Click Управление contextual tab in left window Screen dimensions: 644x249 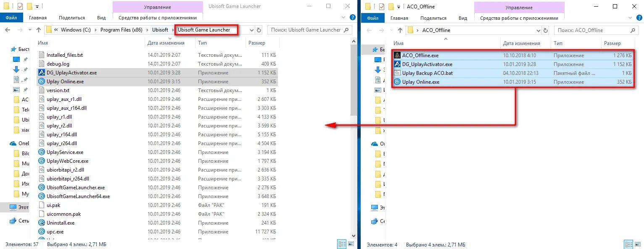pyautogui.click(x=158, y=7)
